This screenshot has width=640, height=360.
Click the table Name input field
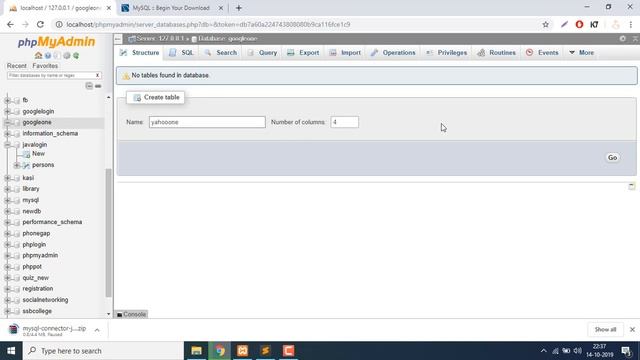point(207,122)
